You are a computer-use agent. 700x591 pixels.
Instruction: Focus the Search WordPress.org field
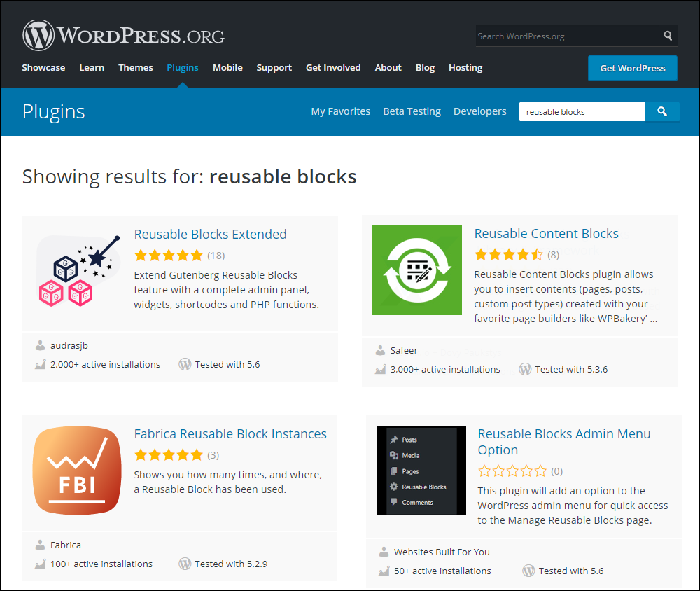[x=568, y=36]
